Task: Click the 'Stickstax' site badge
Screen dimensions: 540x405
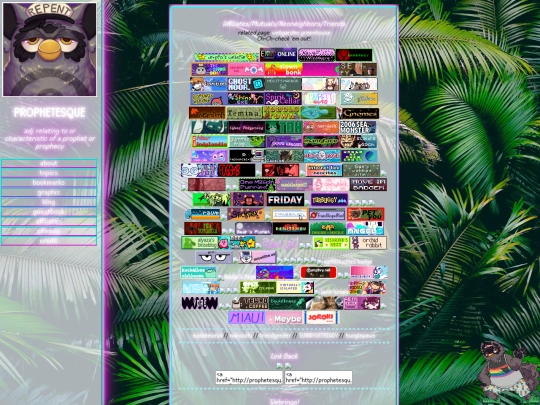Action: (x=246, y=214)
